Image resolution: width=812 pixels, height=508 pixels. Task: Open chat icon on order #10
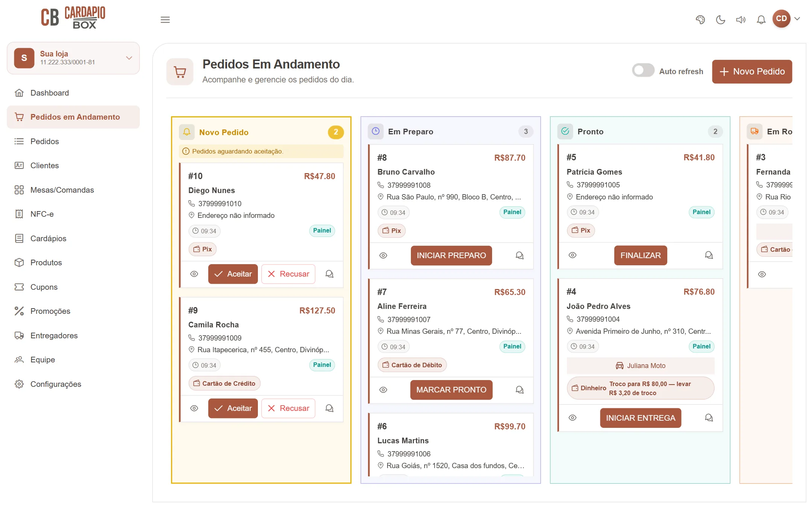coord(329,274)
